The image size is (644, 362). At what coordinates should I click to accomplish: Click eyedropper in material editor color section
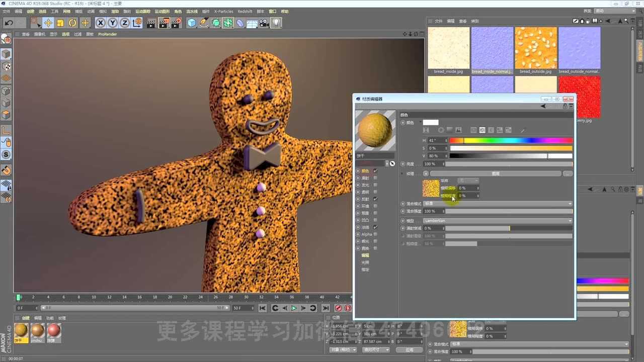point(523,130)
